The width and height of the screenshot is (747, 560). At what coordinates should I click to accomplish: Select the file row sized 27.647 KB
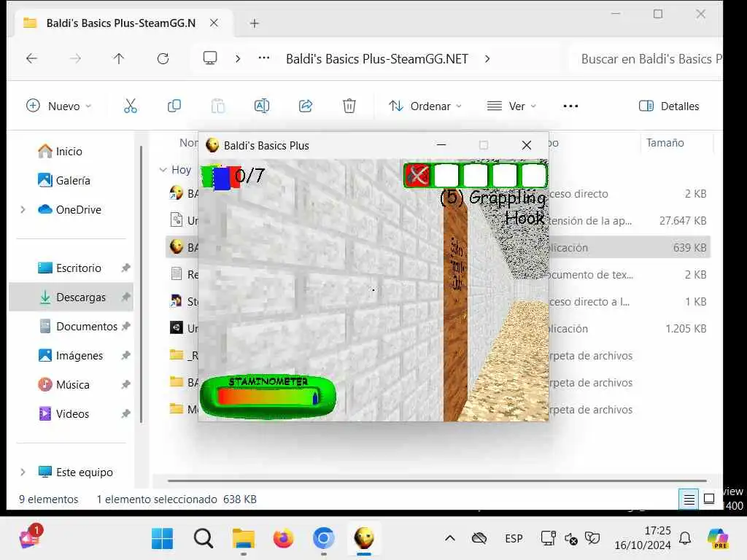pos(438,220)
